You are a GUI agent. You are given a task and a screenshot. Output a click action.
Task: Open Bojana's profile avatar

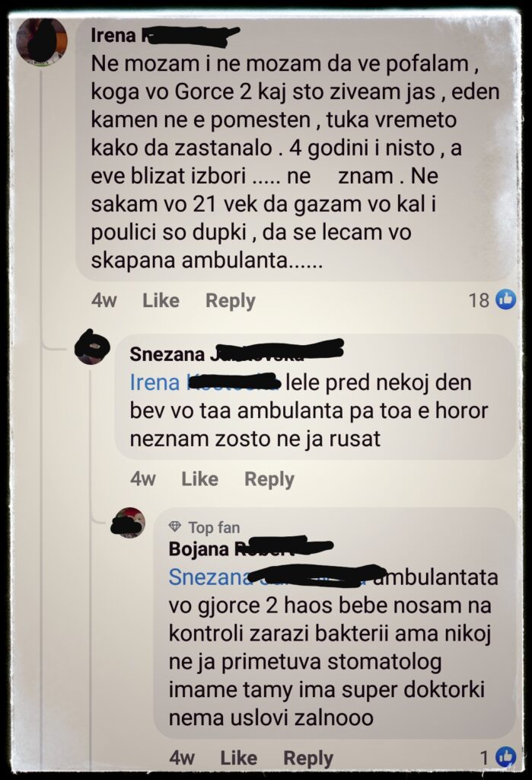pos(128,523)
